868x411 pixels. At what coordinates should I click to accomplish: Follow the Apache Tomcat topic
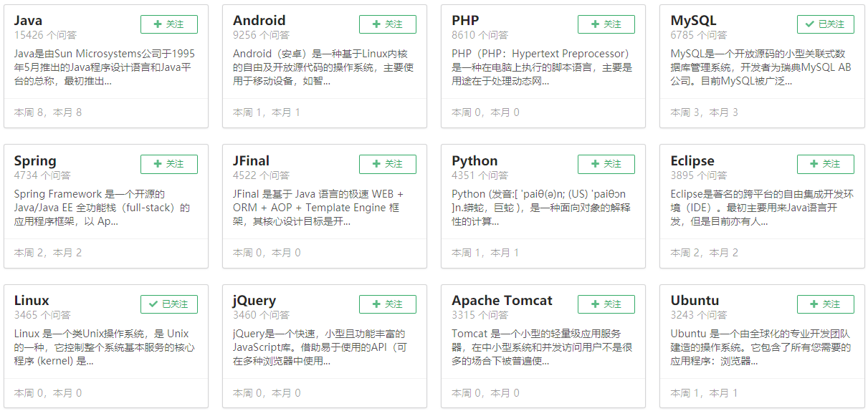pyautogui.click(x=606, y=304)
